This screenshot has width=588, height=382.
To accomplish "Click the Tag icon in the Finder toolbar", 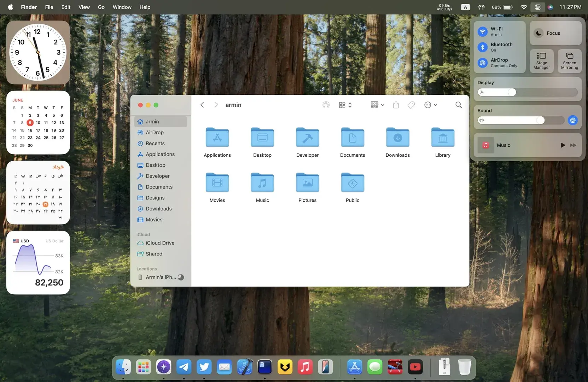I will 411,105.
